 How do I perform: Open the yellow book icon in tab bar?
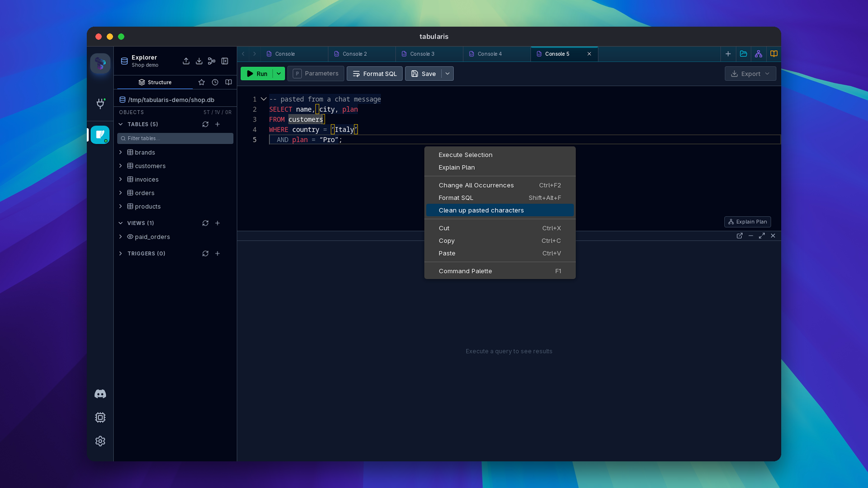click(x=774, y=54)
